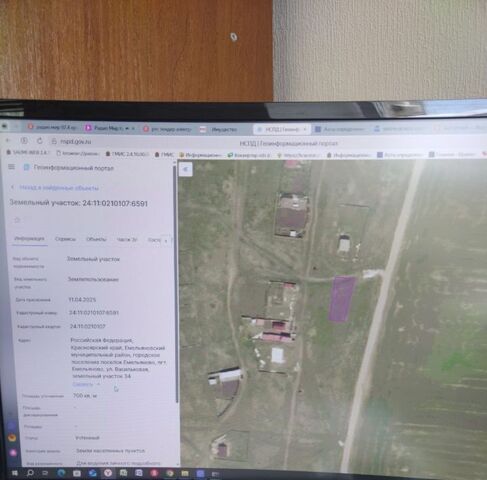
Task: Close the НСПД browser tab
Action: pyautogui.click(x=304, y=129)
